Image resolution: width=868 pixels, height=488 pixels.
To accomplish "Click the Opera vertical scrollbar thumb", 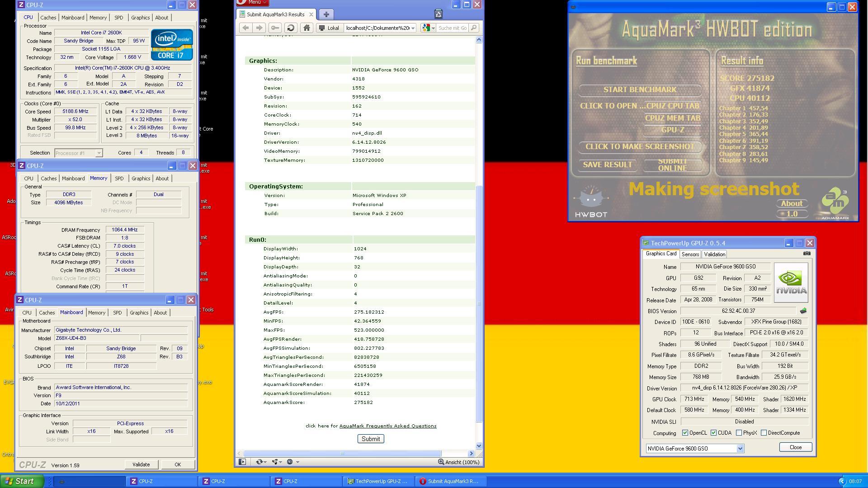I will point(479,304).
